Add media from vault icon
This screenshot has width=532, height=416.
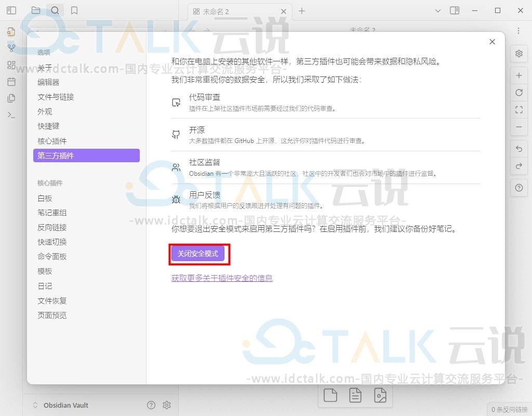tap(380, 395)
